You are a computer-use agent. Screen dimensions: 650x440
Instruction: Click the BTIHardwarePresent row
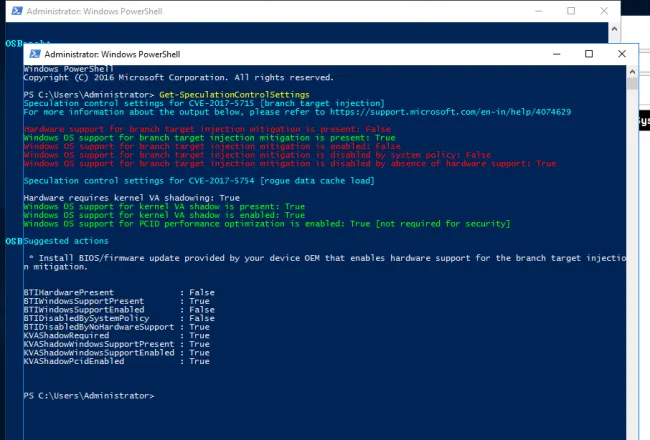119,292
